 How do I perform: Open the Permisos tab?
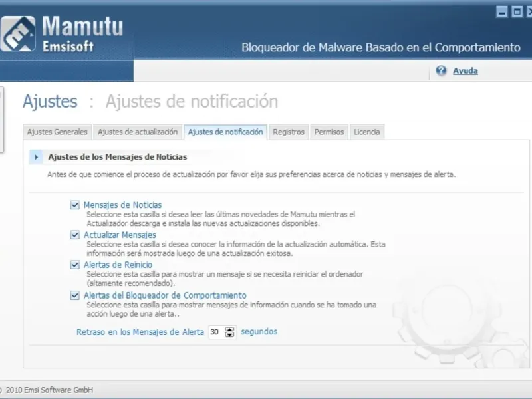(329, 132)
